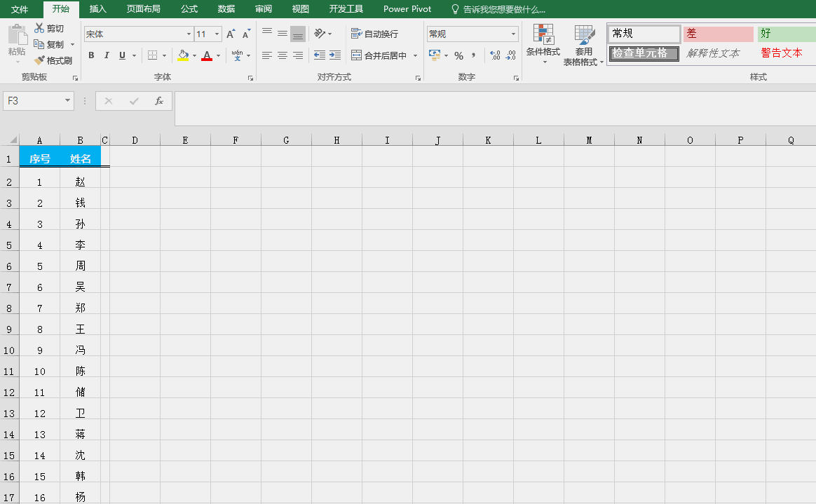Open the Conditional Formatting (条件格式) menu
Screen dimensions: 816x504
click(543, 45)
